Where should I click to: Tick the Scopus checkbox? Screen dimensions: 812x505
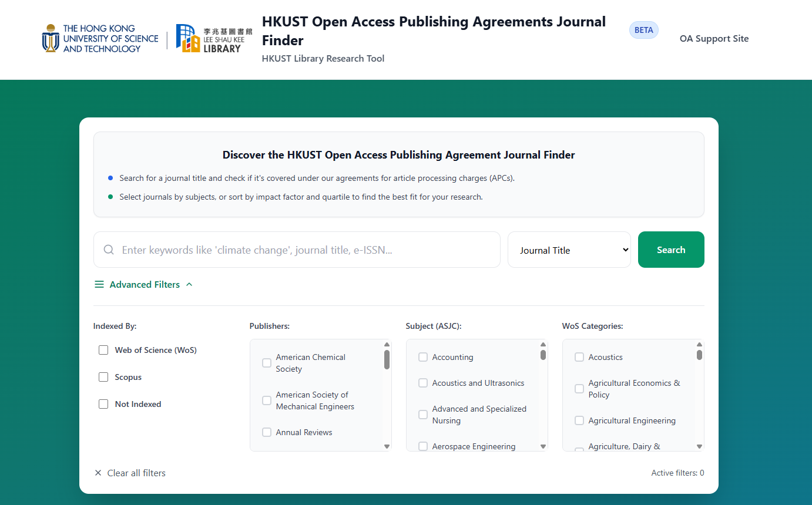pos(103,377)
